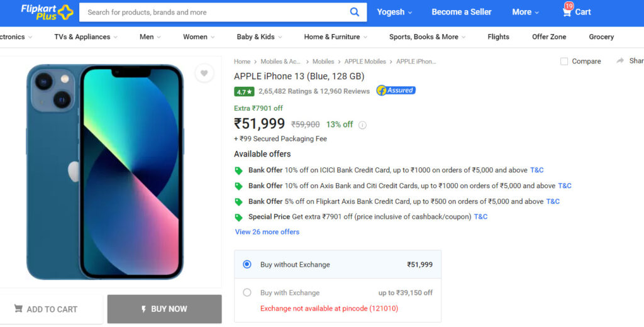Open the Offer Zone menu item
644x327 pixels.
point(548,36)
